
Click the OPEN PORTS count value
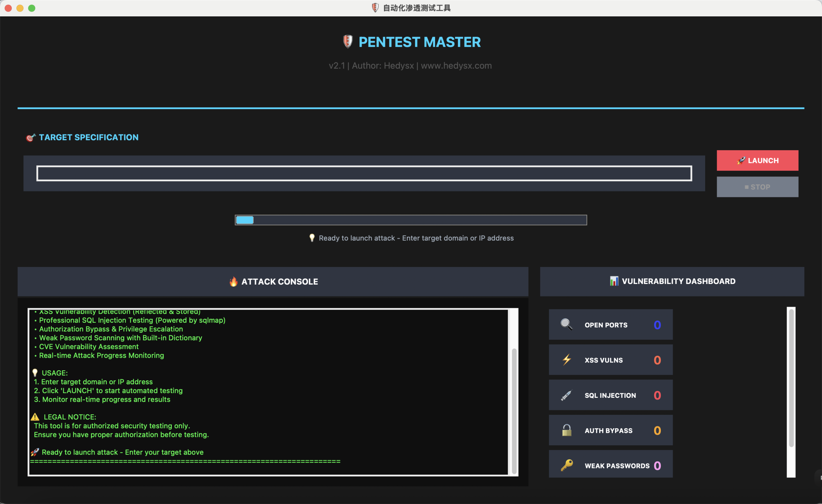[657, 325]
